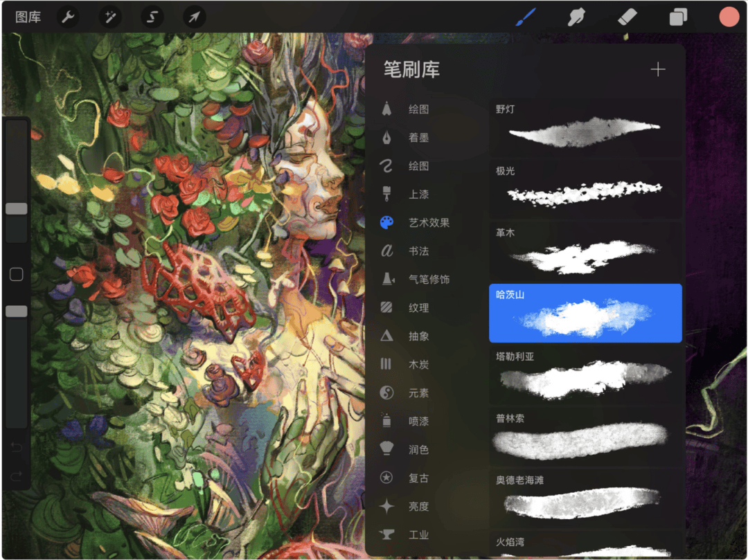Open the active color swatch
The height and width of the screenshot is (560, 748).
pos(729,17)
